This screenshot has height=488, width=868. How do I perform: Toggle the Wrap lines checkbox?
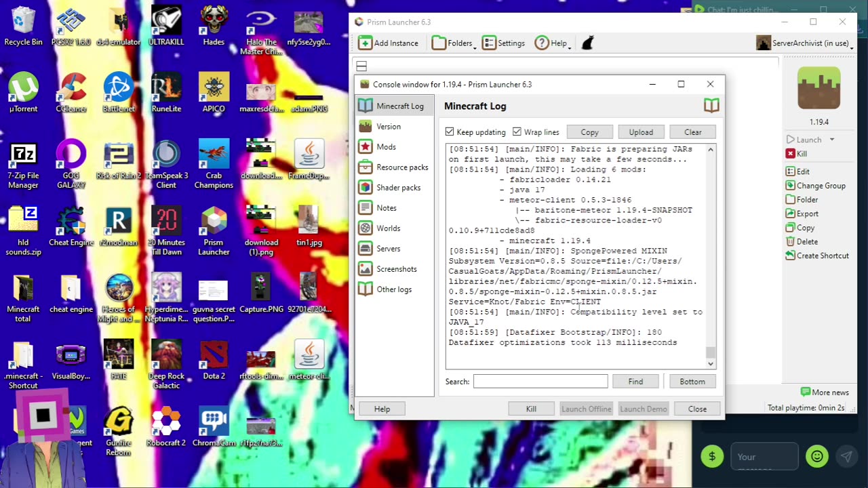point(536,132)
